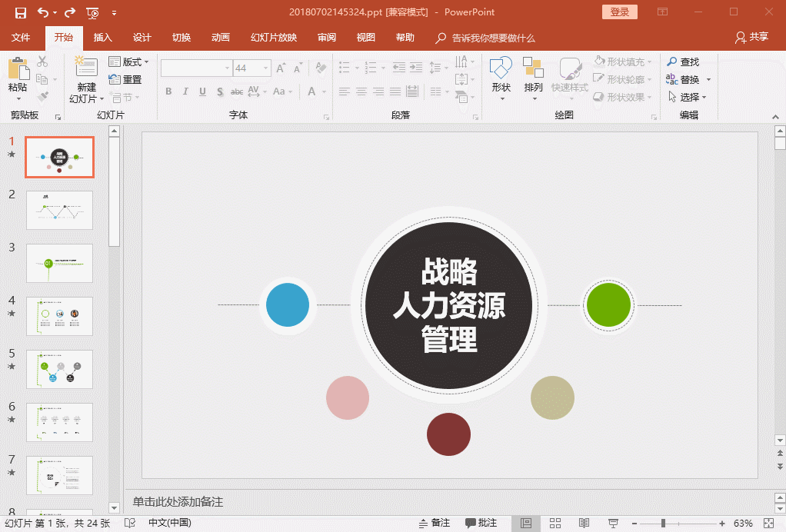Click the Find (查找) button

pos(683,62)
